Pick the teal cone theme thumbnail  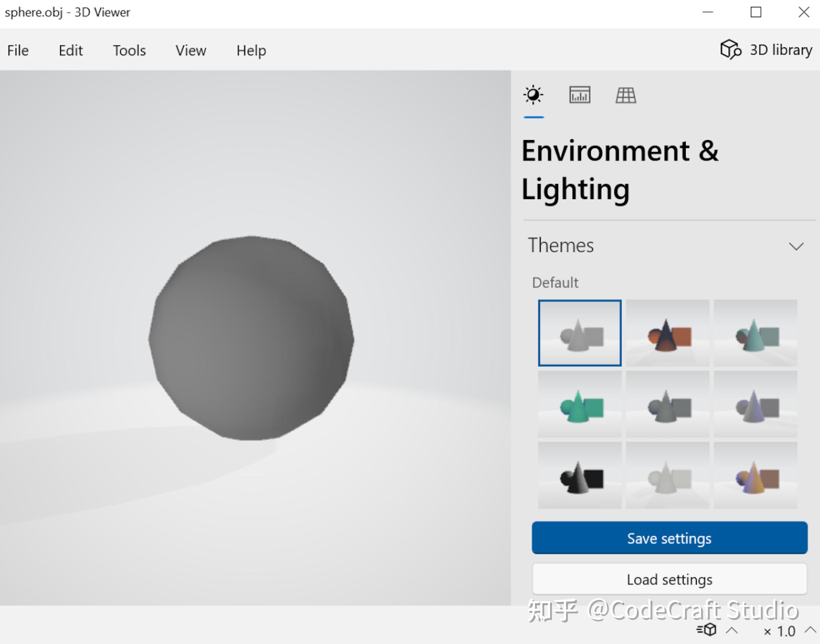[755, 333]
